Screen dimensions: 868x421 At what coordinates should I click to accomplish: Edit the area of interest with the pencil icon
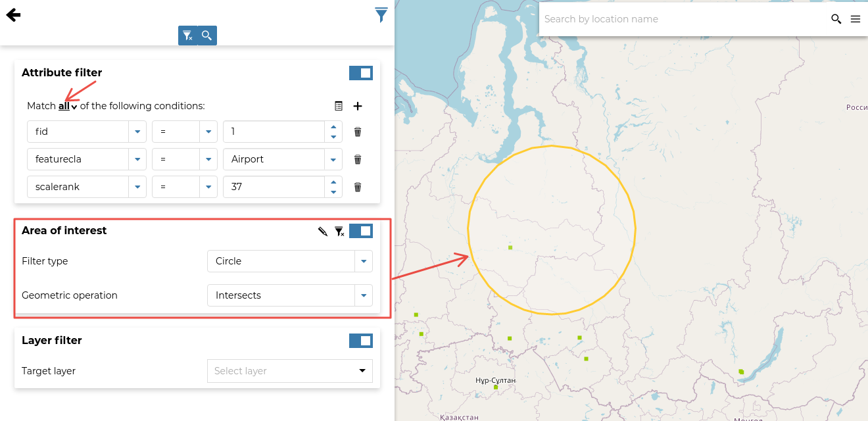tap(322, 231)
